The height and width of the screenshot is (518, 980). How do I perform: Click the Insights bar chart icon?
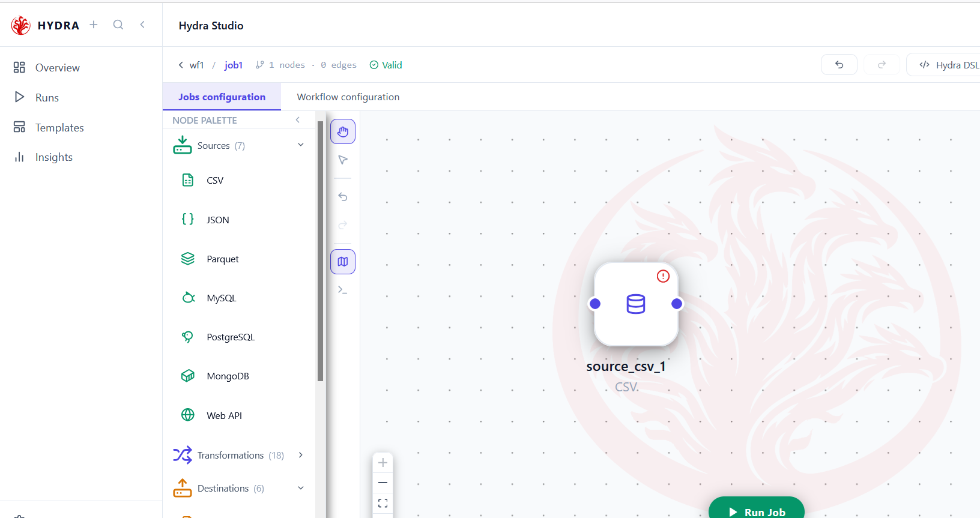point(19,157)
